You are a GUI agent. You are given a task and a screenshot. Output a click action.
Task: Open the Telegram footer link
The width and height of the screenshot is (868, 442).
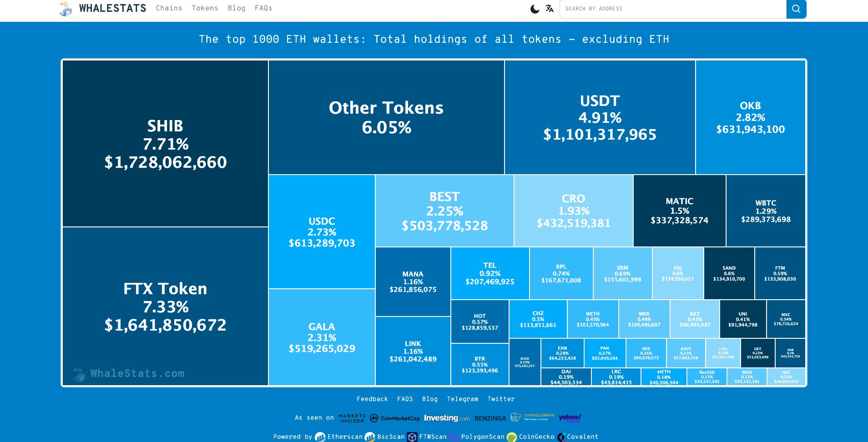click(x=462, y=399)
